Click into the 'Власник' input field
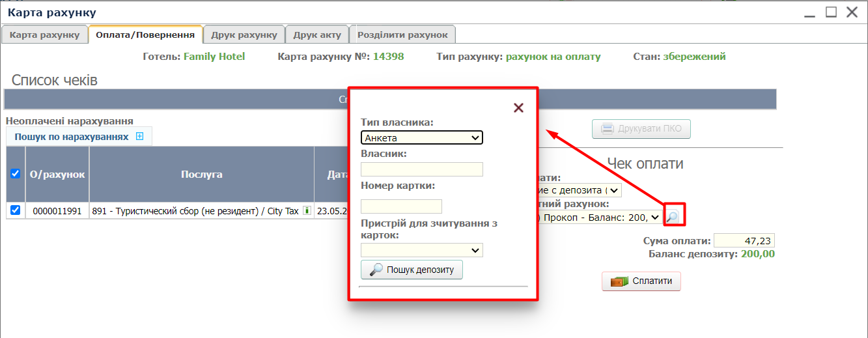The height and width of the screenshot is (338, 868). (x=421, y=169)
